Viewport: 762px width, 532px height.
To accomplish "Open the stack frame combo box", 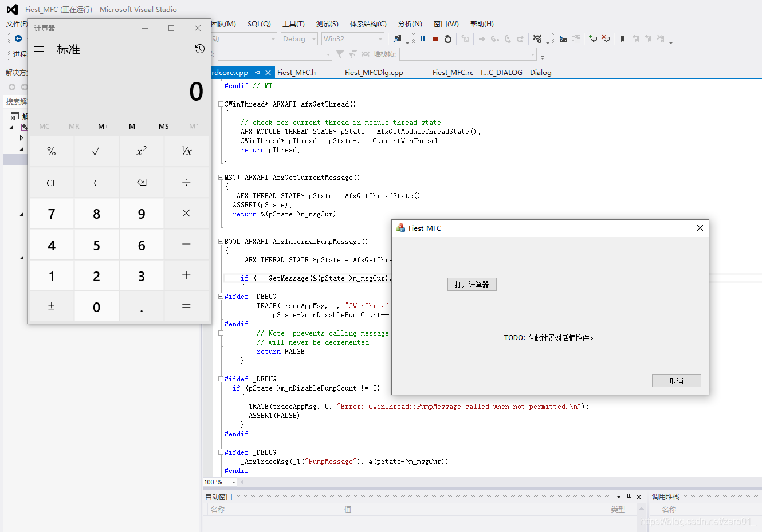I will coord(468,54).
